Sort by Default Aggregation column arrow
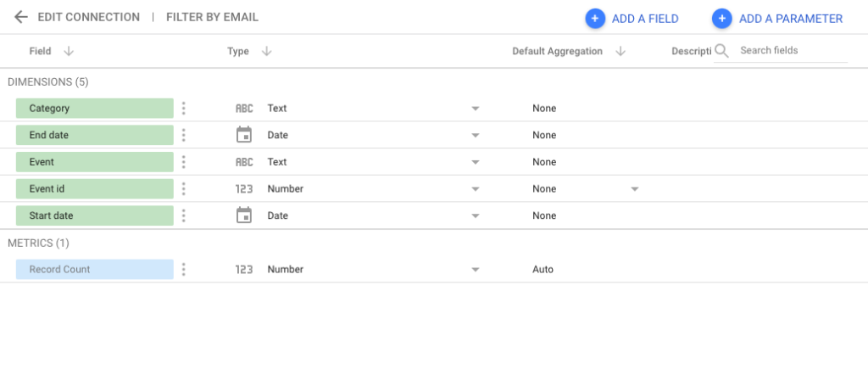This screenshot has width=868, height=386. click(x=620, y=51)
